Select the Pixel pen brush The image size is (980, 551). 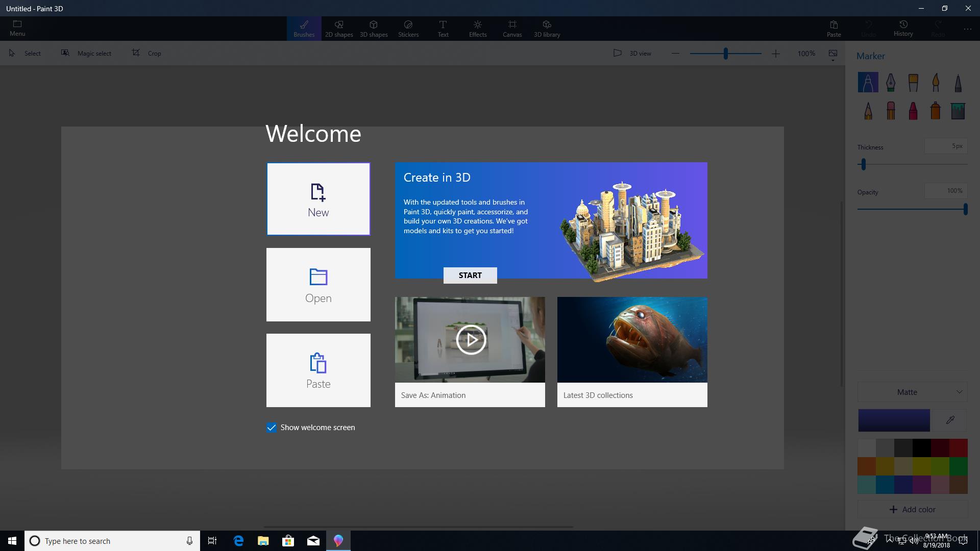[958, 82]
